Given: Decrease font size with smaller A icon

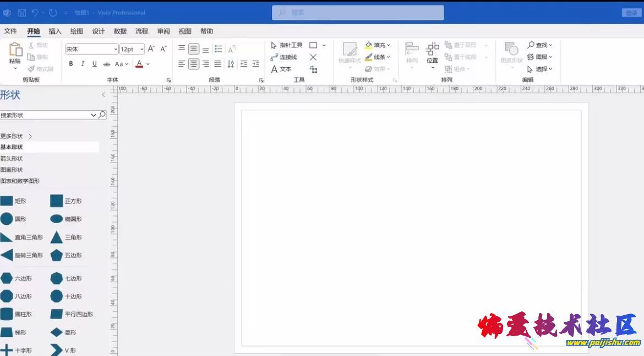Looking at the screenshot, I should [163, 48].
